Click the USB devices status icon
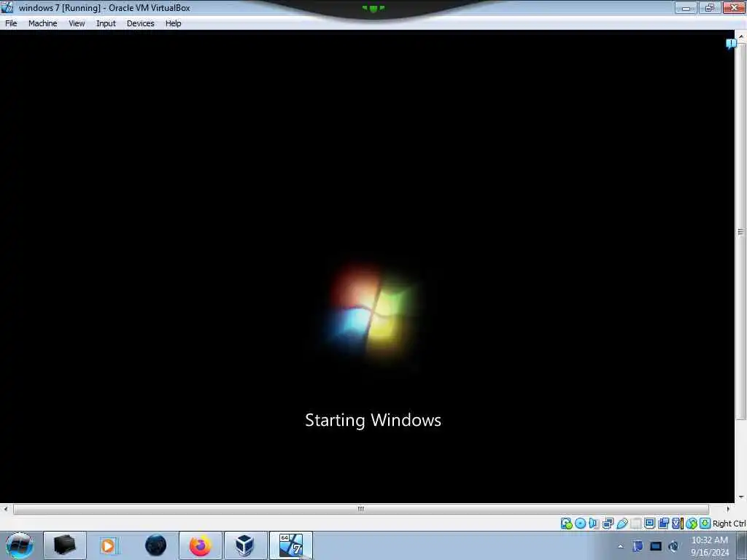This screenshot has width=747, height=560. 622,524
